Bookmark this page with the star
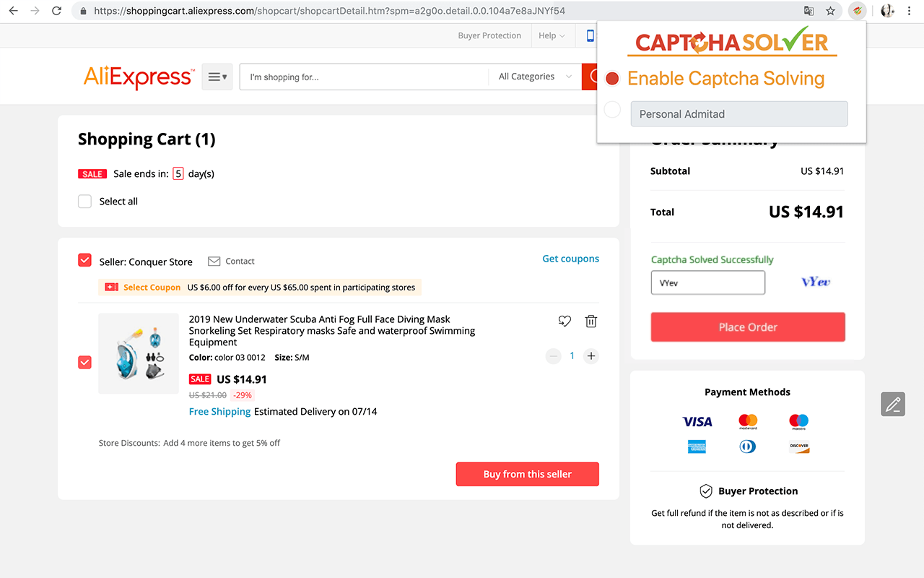924x578 pixels. click(831, 11)
